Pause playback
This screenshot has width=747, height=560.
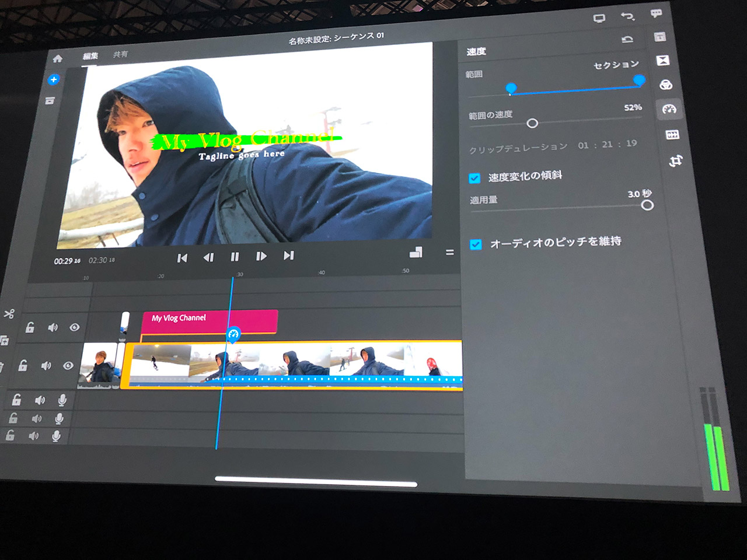(235, 257)
